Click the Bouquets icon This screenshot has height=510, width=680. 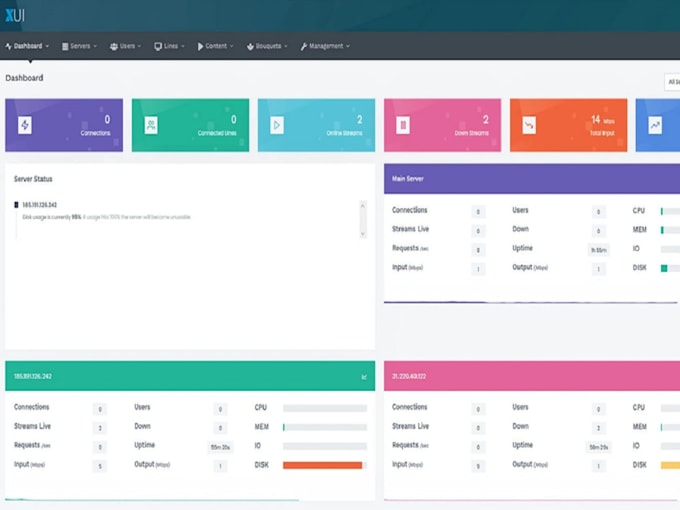250,46
